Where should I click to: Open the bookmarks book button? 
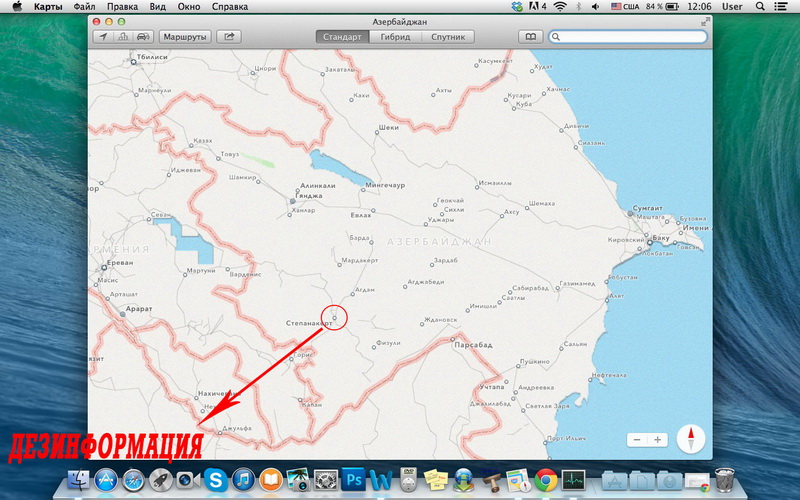click(x=531, y=37)
